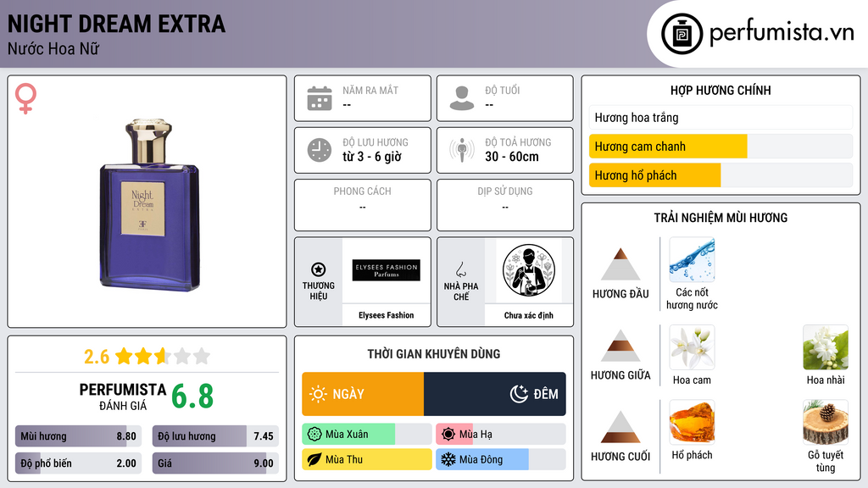This screenshot has width=868, height=488.
Task: Click the PERFUMISTA ĐÁNH GIÁ label
Action: coord(123,397)
